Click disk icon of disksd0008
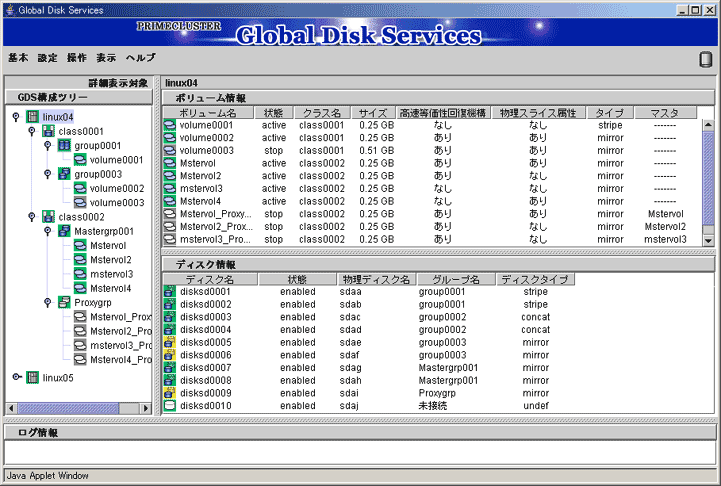 coord(170,380)
